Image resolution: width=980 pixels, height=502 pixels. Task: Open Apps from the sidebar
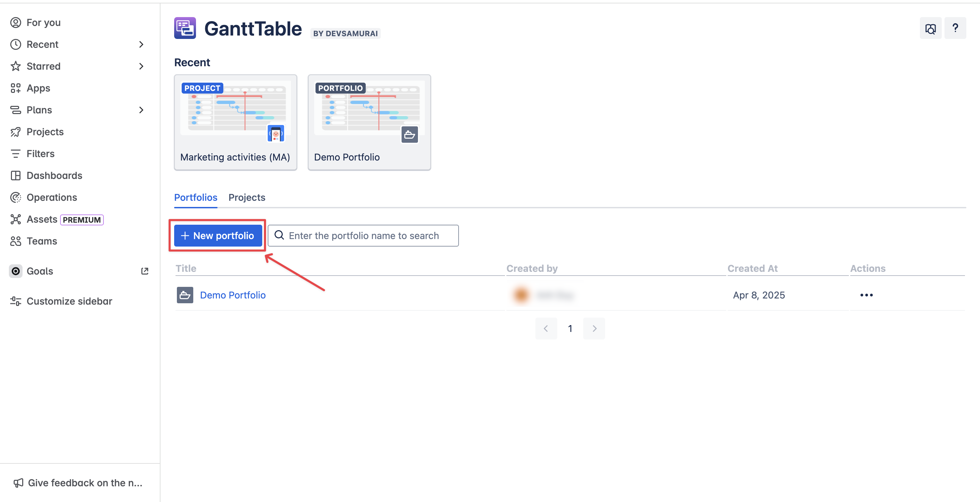point(38,88)
